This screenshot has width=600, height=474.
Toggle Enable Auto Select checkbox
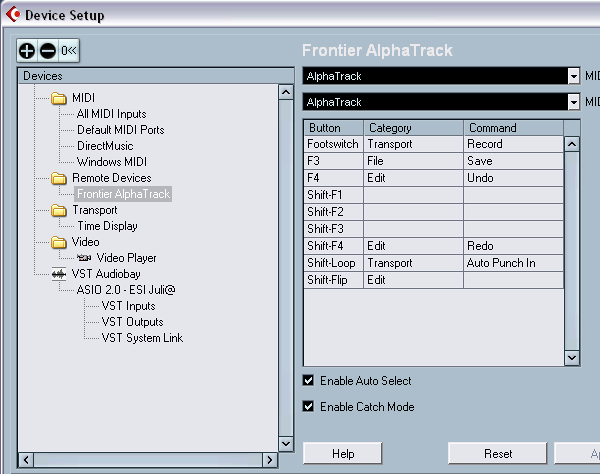pyautogui.click(x=308, y=380)
